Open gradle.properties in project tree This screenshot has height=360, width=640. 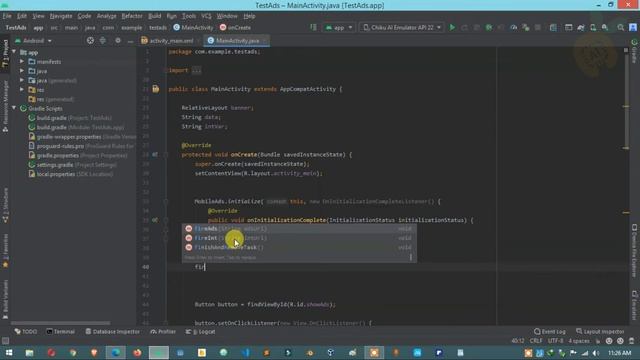pyautogui.click(x=78, y=155)
